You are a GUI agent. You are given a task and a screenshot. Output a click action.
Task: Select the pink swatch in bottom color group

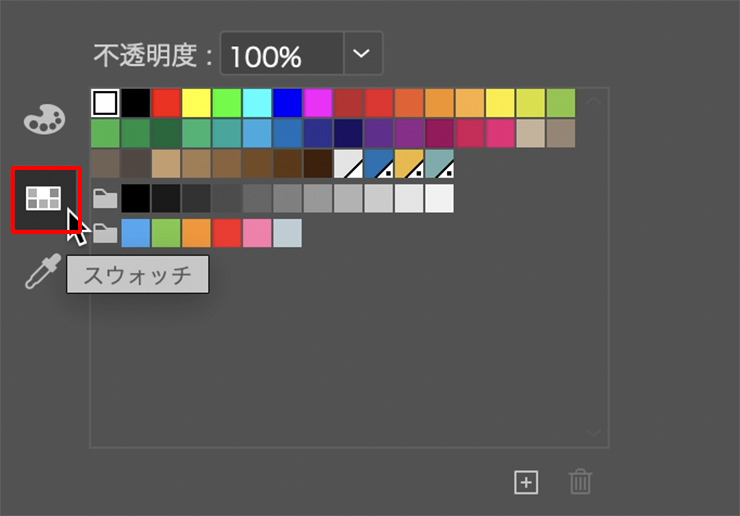[x=257, y=234]
